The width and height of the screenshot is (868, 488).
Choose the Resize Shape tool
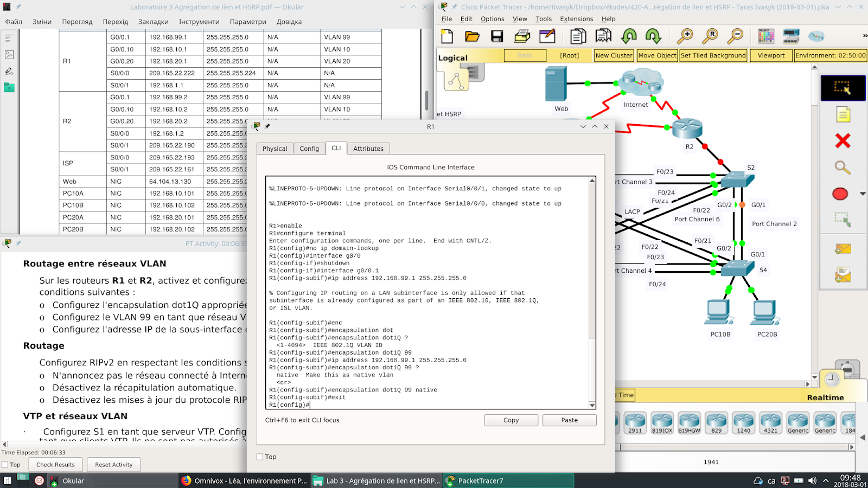tap(843, 220)
